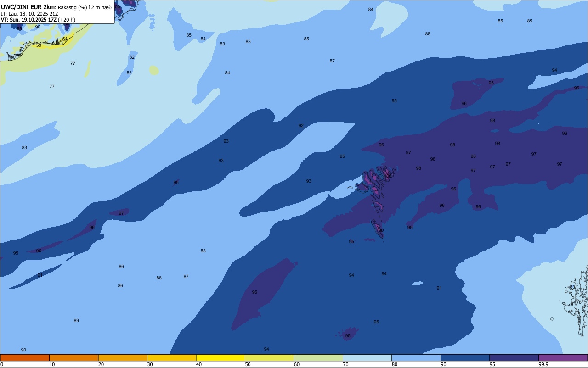Image resolution: width=588 pixels, height=368 pixels.
Task: Select the pale yellow 50–60 legend swatch
Action: pos(269,357)
